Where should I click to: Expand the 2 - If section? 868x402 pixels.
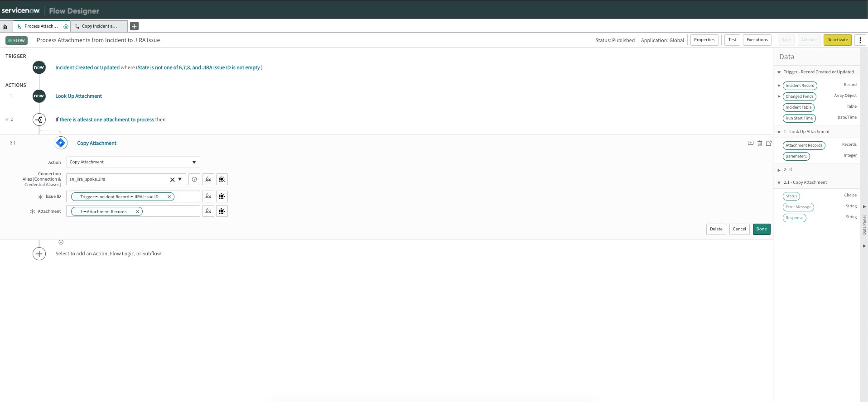[x=779, y=170]
